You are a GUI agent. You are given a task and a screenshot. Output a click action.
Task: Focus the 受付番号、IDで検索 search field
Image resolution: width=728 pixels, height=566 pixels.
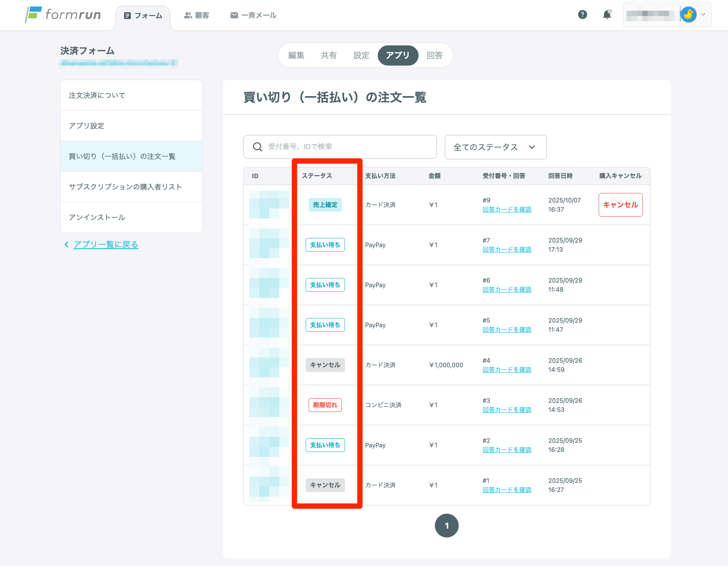(347, 147)
